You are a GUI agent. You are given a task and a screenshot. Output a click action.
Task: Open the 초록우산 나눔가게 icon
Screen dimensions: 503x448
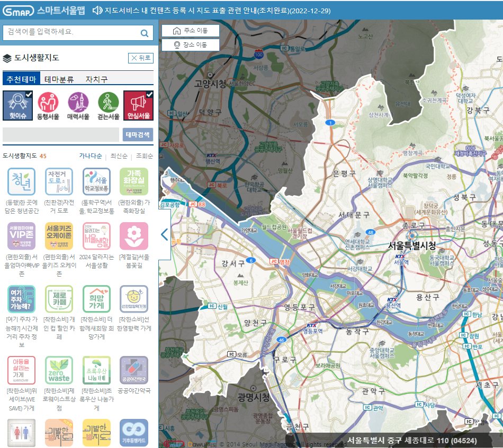[96, 370]
